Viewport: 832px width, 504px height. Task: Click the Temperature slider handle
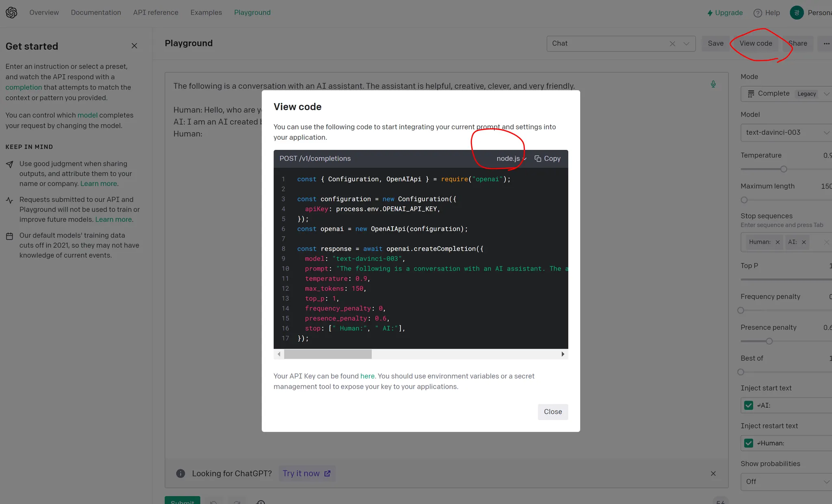pyautogui.click(x=784, y=169)
